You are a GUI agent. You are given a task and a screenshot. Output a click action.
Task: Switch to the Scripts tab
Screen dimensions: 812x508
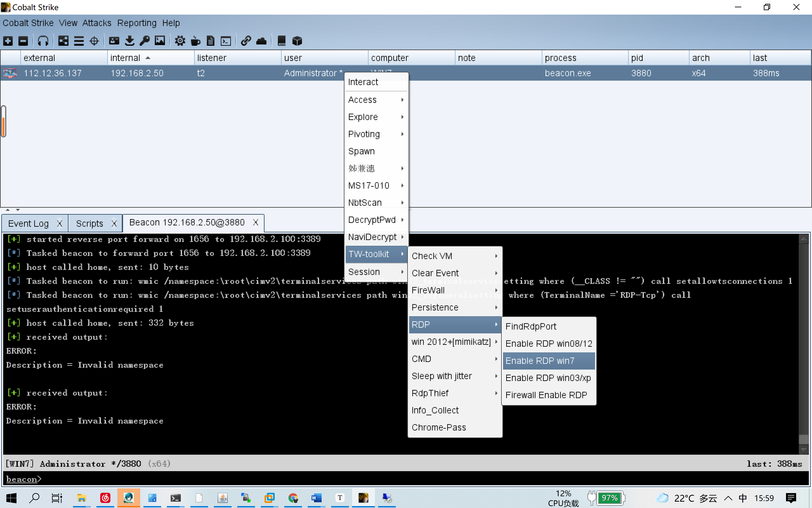(89, 224)
